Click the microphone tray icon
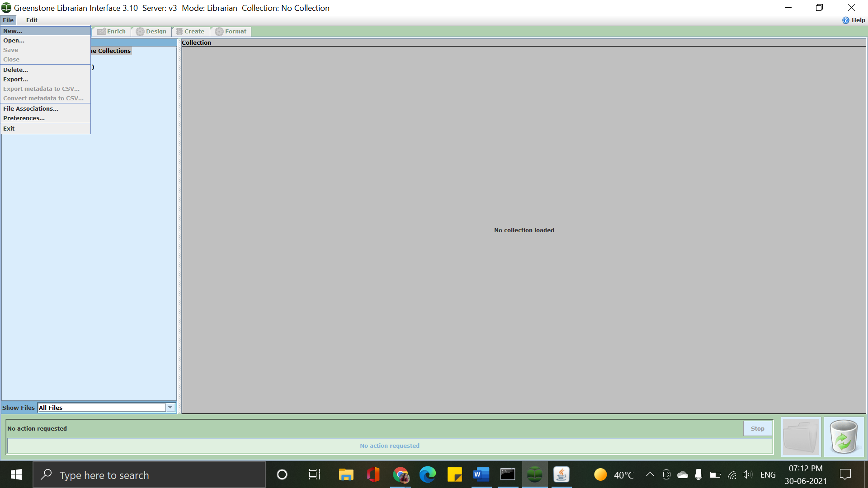This screenshot has width=868, height=488. (698, 474)
